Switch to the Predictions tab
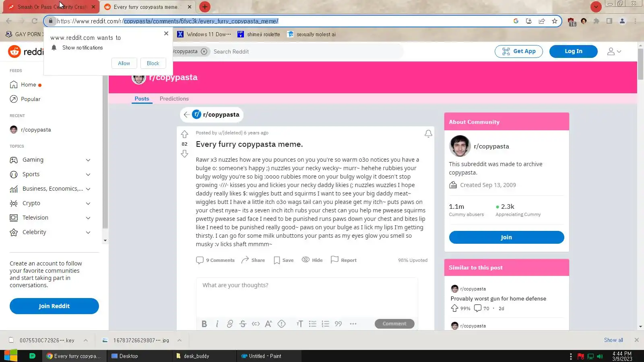 pyautogui.click(x=174, y=99)
